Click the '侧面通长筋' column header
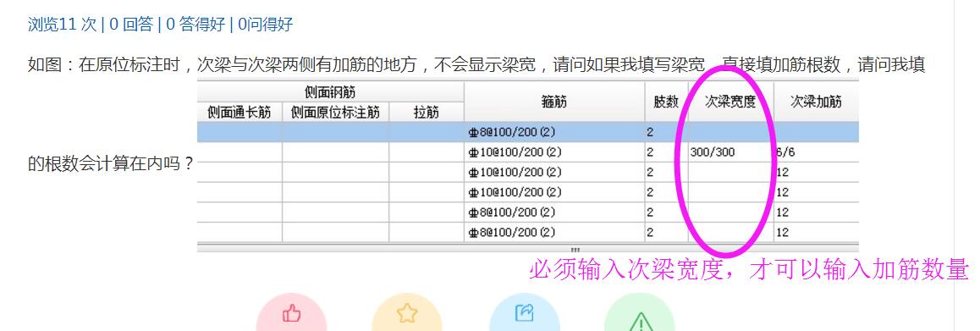The image size is (980, 331). [x=239, y=113]
